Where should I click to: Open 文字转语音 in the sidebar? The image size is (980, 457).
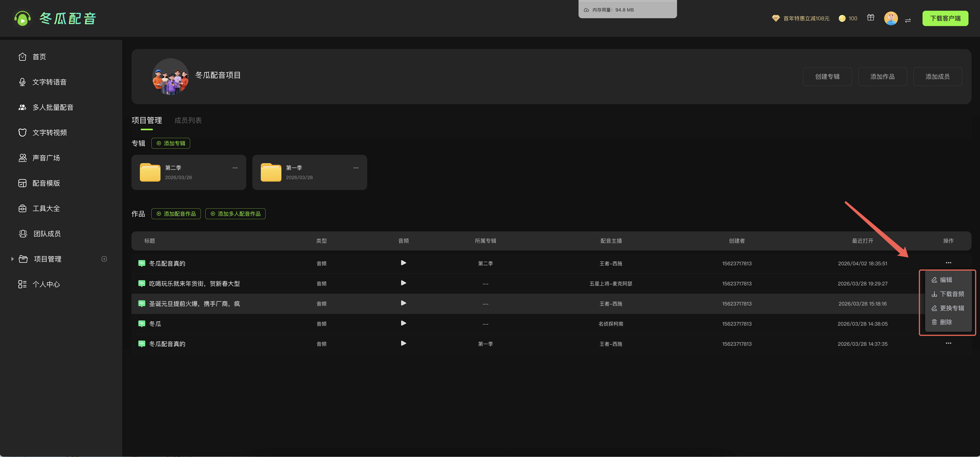49,82
